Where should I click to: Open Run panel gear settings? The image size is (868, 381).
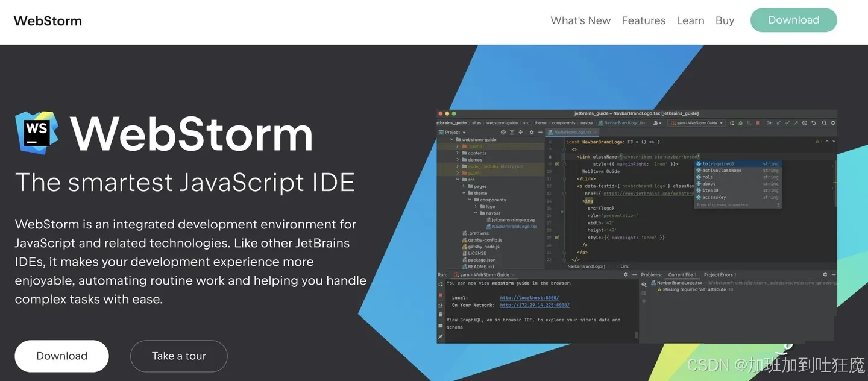coord(625,275)
